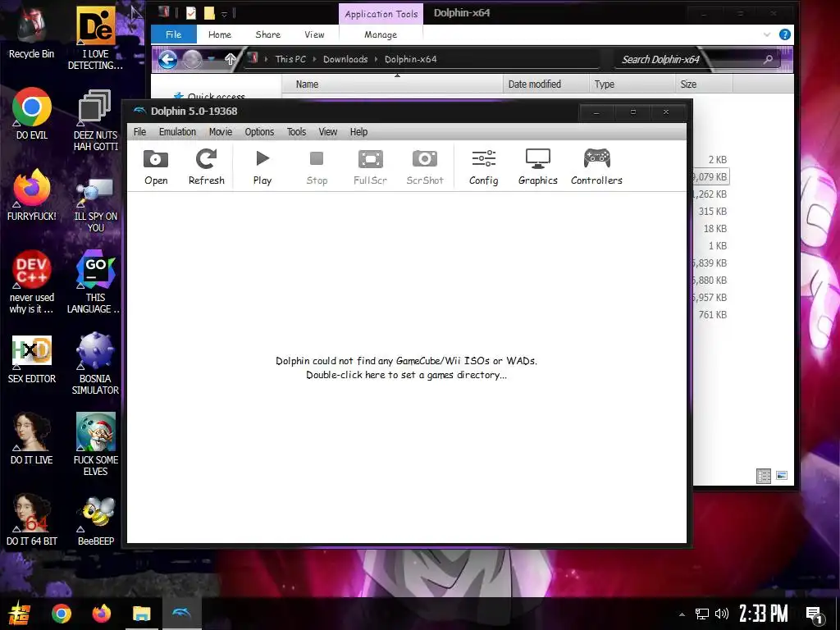The width and height of the screenshot is (840, 630).
Task: Open the Help menu in Dolphin
Action: tap(359, 132)
